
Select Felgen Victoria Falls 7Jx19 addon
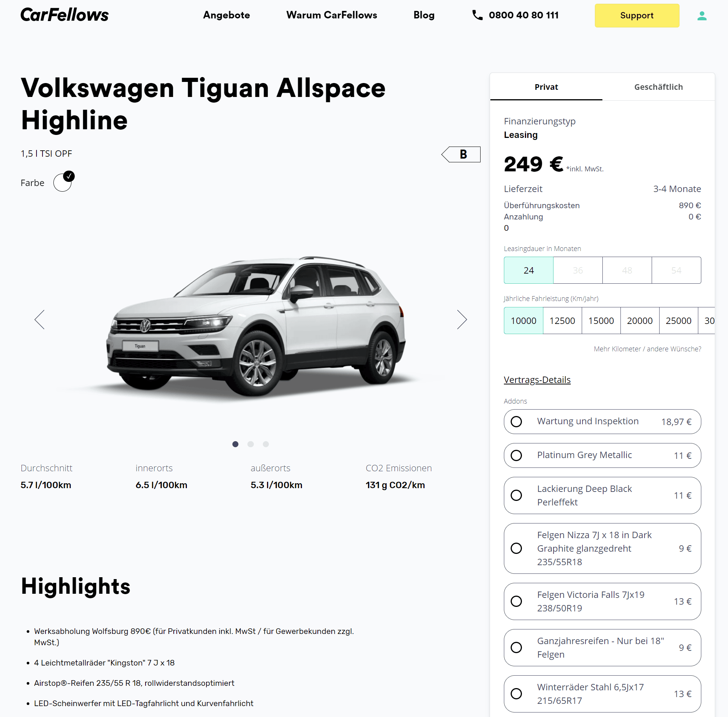pyautogui.click(x=602, y=601)
